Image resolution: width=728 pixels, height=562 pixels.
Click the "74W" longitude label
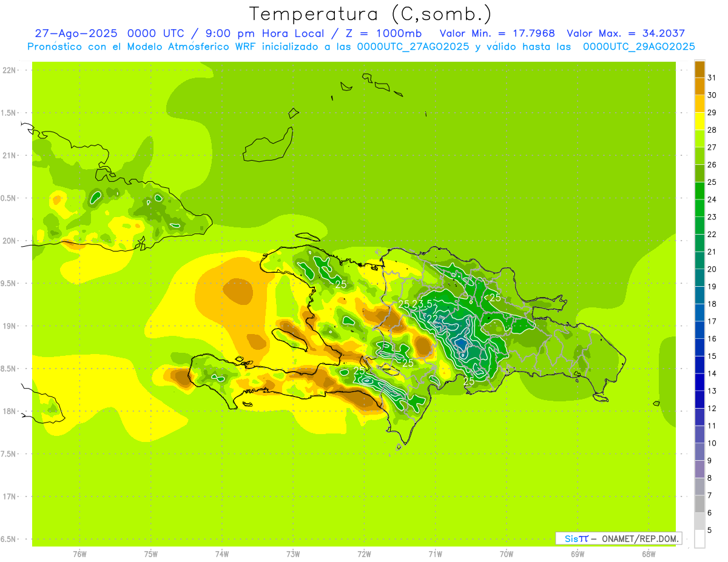click(222, 554)
